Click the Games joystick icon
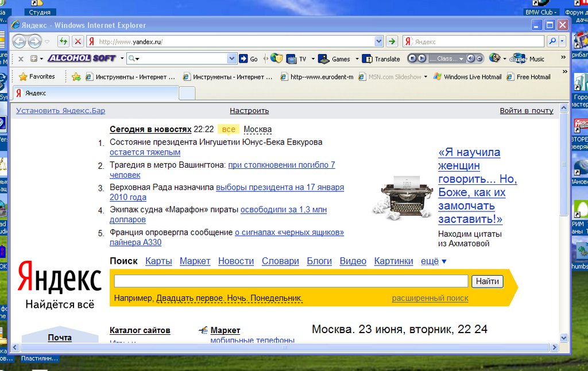Image resolution: width=588 pixels, height=371 pixels. click(x=323, y=59)
